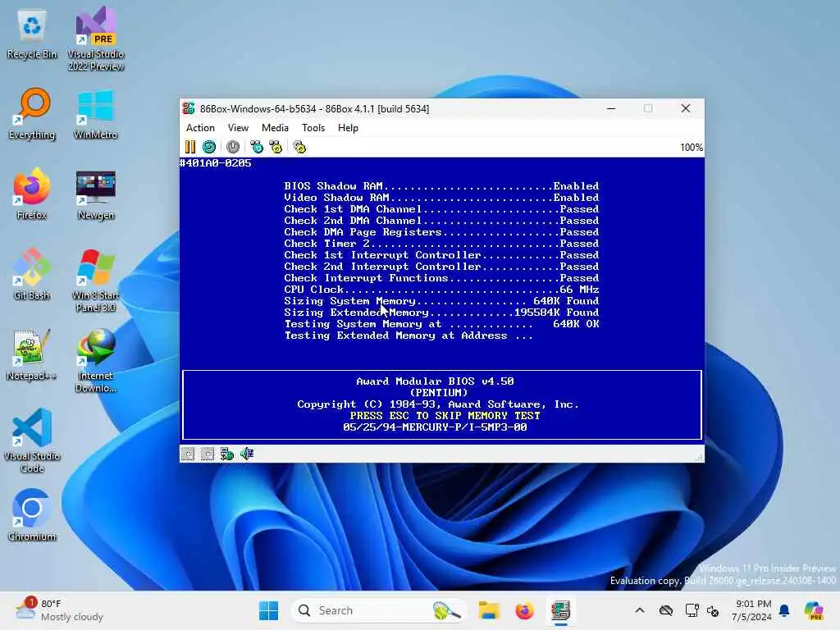Click the 100% speed indicator

(691, 148)
